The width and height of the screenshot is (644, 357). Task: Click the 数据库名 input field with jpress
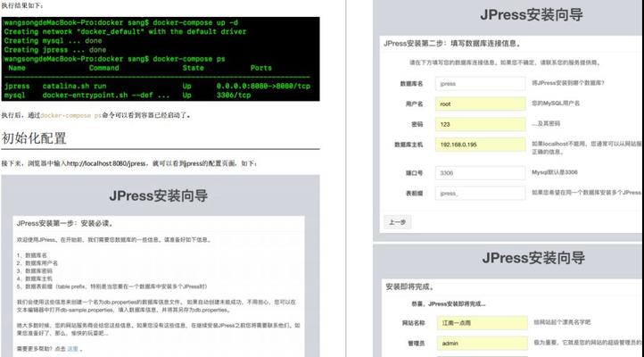tap(480, 83)
